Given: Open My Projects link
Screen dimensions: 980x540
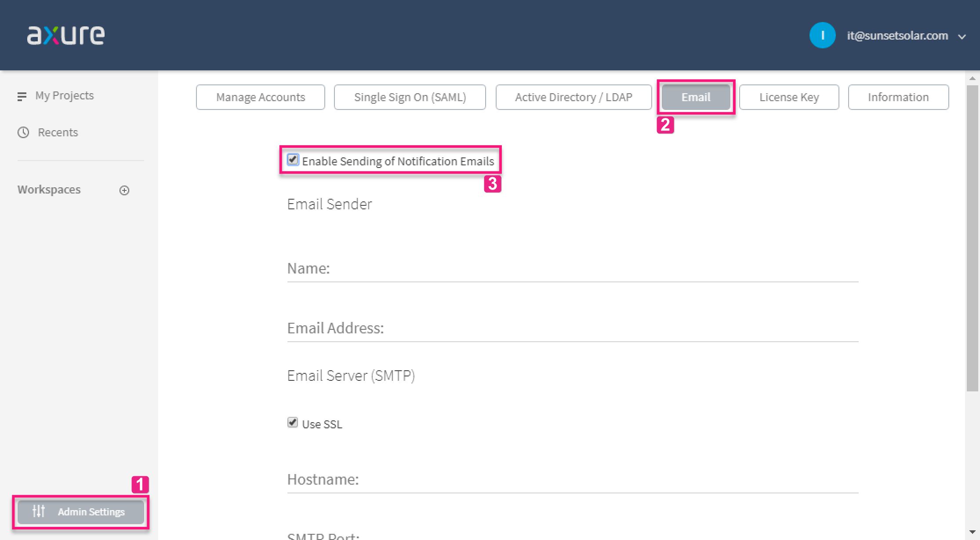Looking at the screenshot, I should click(65, 96).
